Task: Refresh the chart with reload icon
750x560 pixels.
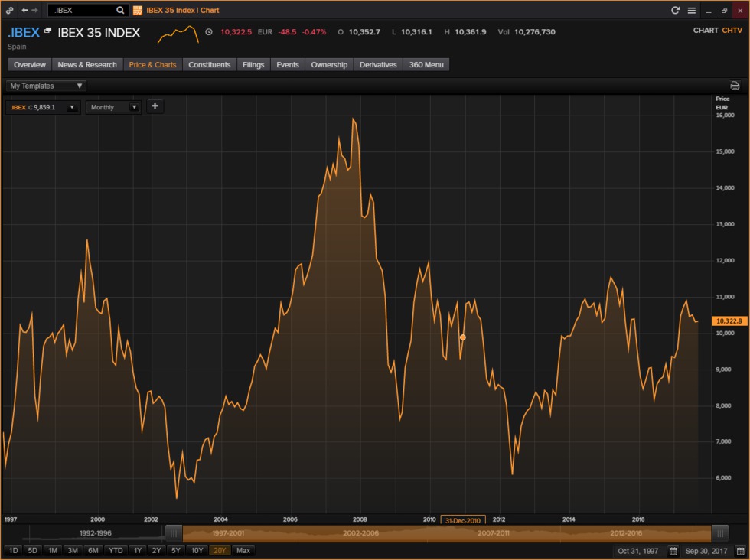Action: (675, 10)
